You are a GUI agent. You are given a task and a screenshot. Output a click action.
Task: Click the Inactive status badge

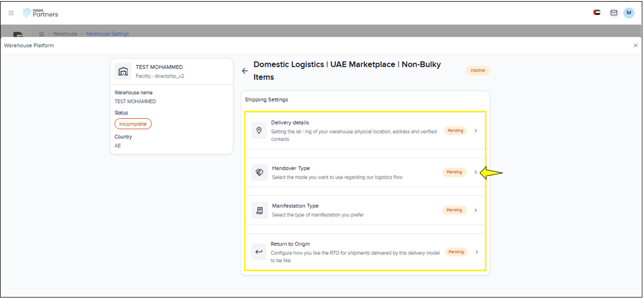click(478, 70)
